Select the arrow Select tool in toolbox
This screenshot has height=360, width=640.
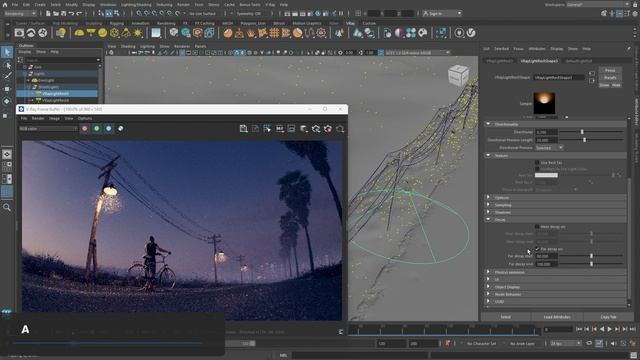click(7, 52)
